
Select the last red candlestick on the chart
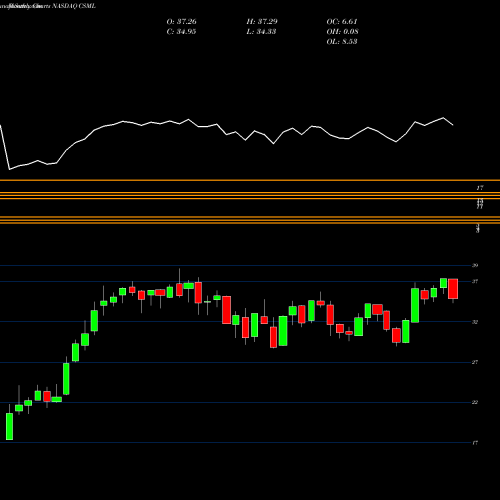click(453, 289)
